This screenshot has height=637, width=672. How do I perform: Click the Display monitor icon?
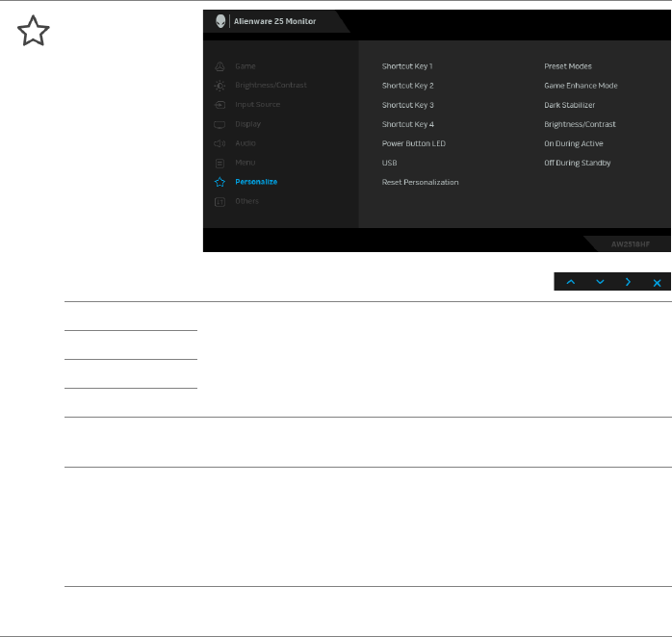[x=220, y=125]
